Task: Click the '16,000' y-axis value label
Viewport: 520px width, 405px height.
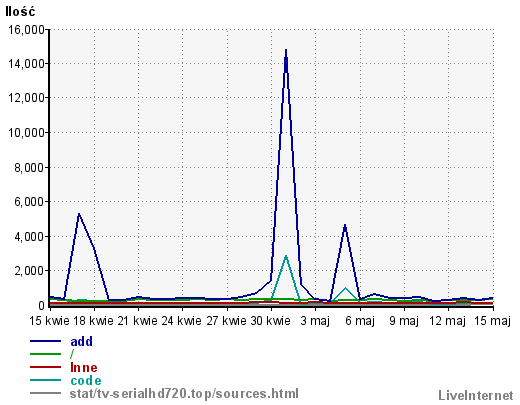Action: (x=26, y=30)
